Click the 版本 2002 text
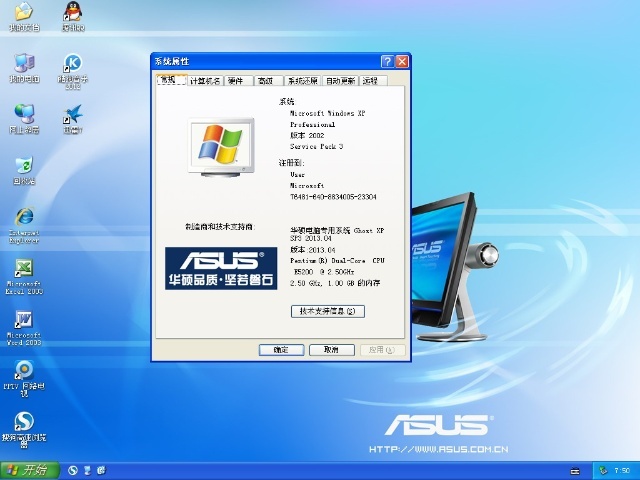The width and height of the screenshot is (640, 480). pos(307,135)
